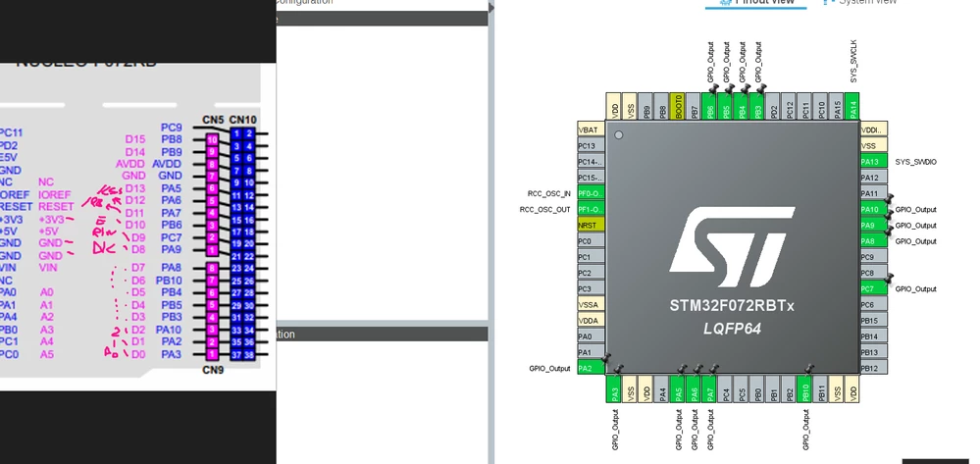Switch to the Pinout view tab
This screenshot has width=980, height=464.
click(x=755, y=2)
